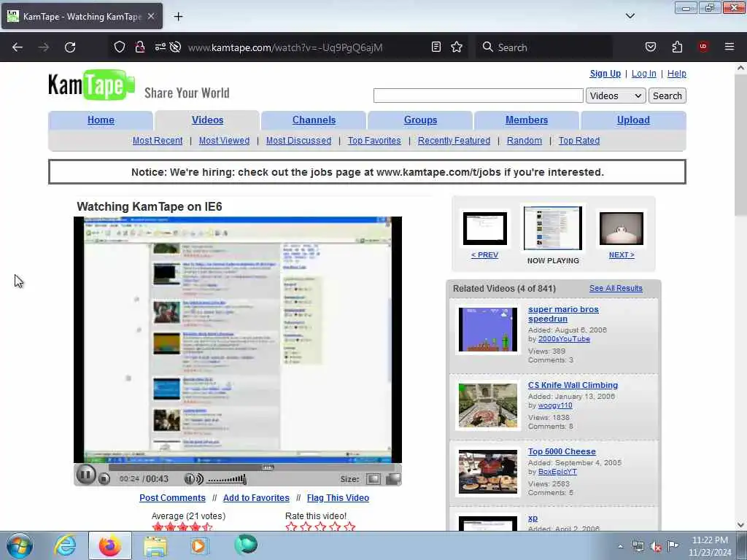Pause the video with the pause button
The height and width of the screenshot is (560, 747).
(x=86, y=475)
